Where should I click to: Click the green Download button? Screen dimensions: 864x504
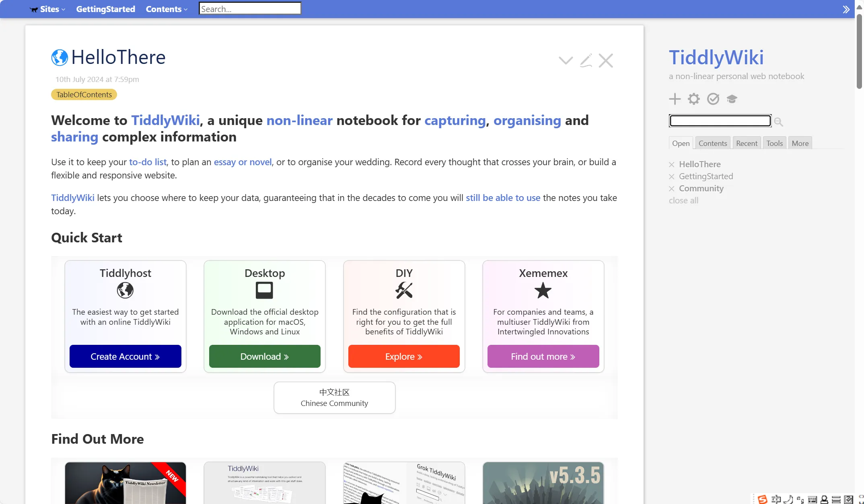pos(265,356)
